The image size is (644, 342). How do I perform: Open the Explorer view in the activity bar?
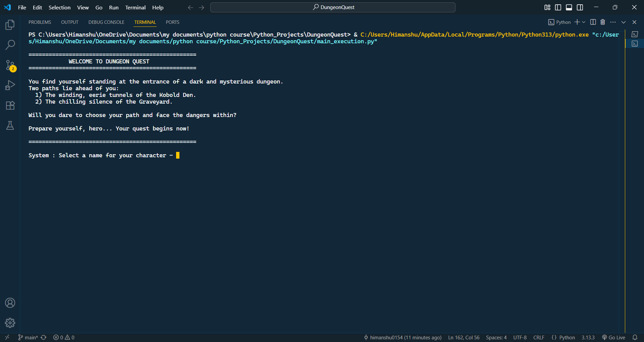(x=10, y=25)
